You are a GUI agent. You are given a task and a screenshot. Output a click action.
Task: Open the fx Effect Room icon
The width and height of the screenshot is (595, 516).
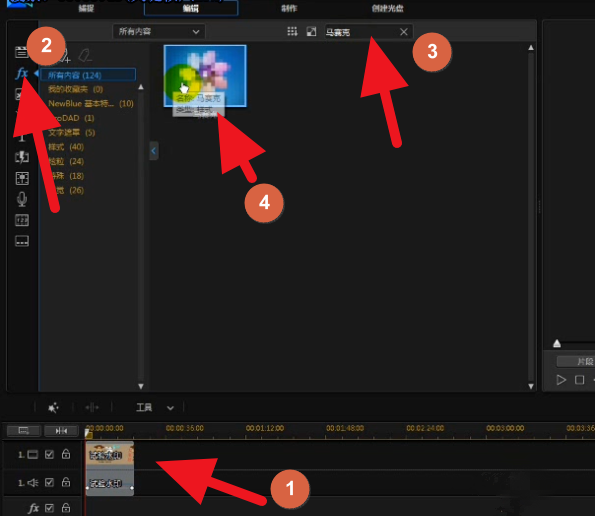[x=22, y=73]
